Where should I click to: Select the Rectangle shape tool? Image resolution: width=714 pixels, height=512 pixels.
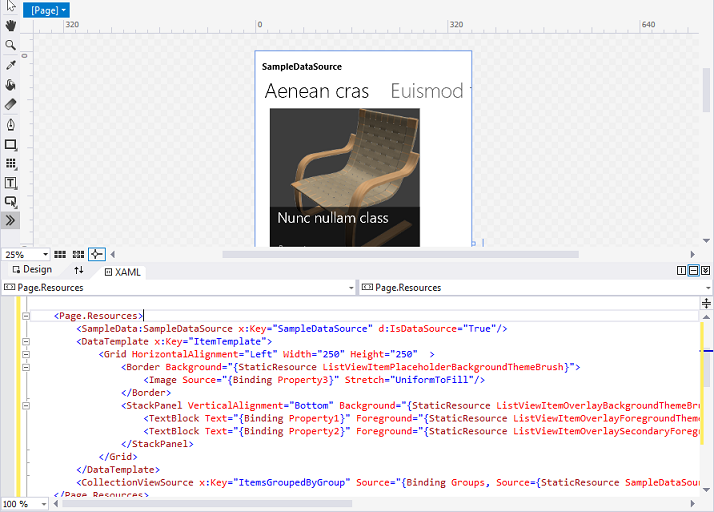coord(10,144)
